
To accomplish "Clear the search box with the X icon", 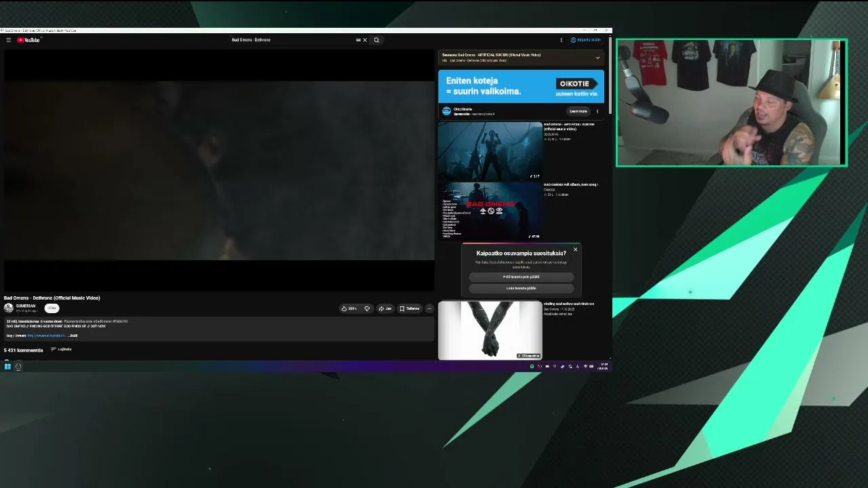I will tap(365, 40).
